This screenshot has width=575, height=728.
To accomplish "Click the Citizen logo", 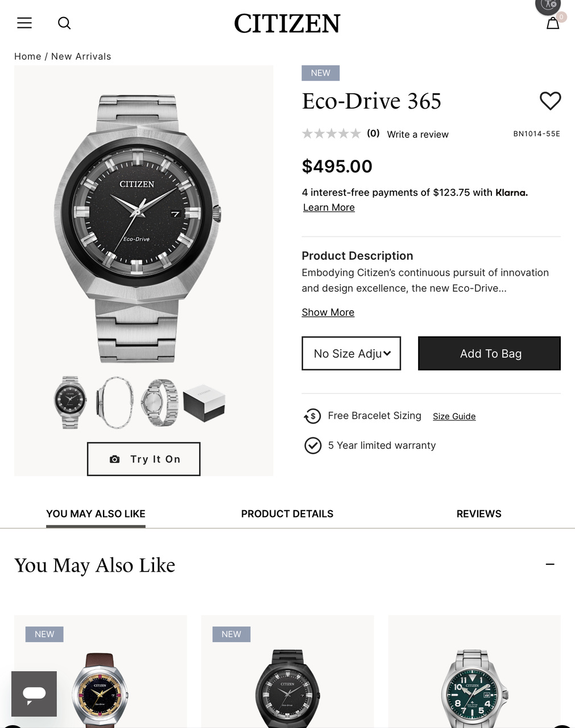I will (287, 23).
